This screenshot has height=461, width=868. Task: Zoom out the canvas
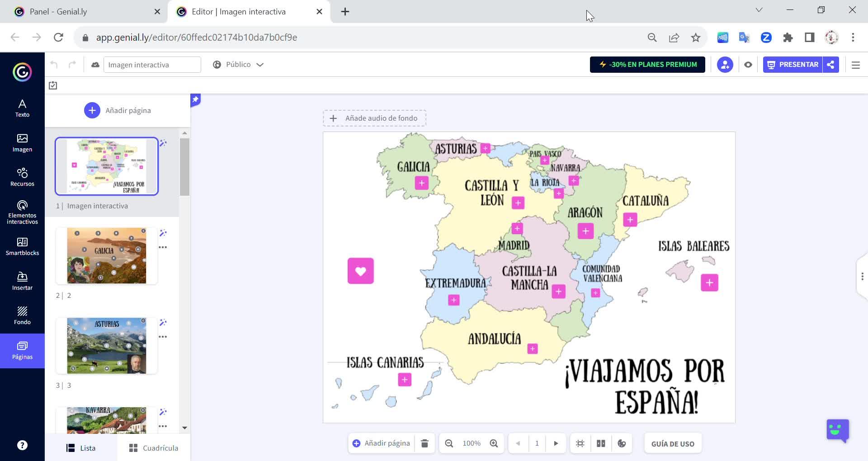449,443
